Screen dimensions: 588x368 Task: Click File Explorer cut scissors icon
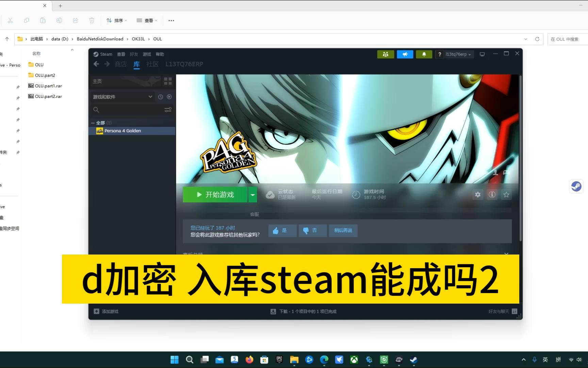[10, 20]
